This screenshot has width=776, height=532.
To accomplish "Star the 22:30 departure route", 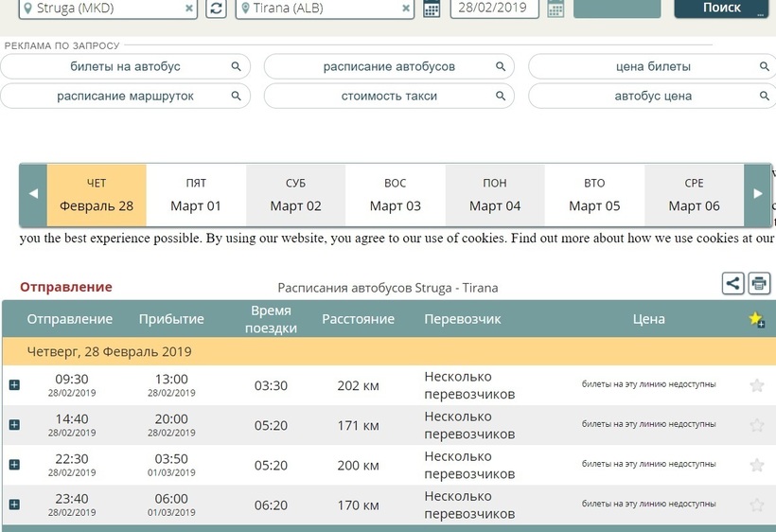I will [756, 465].
